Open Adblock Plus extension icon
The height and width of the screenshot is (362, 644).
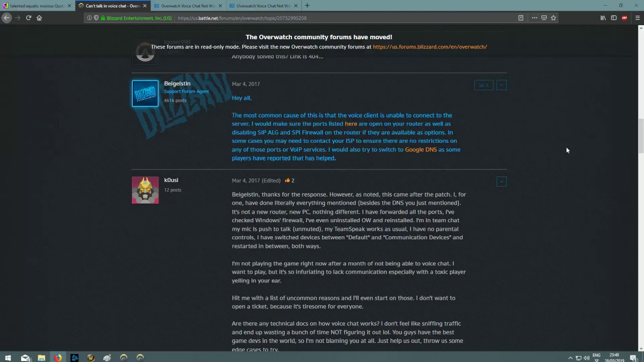coord(624,18)
